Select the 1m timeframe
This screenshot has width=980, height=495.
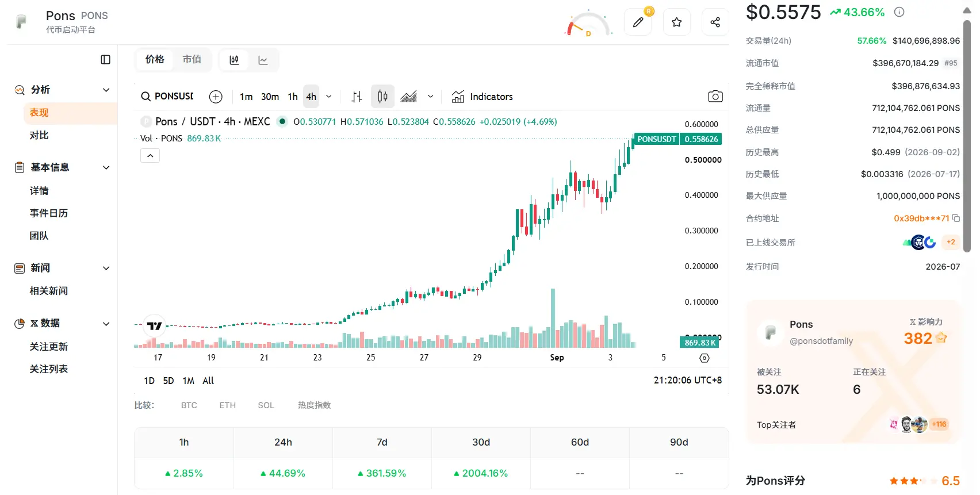tap(246, 97)
